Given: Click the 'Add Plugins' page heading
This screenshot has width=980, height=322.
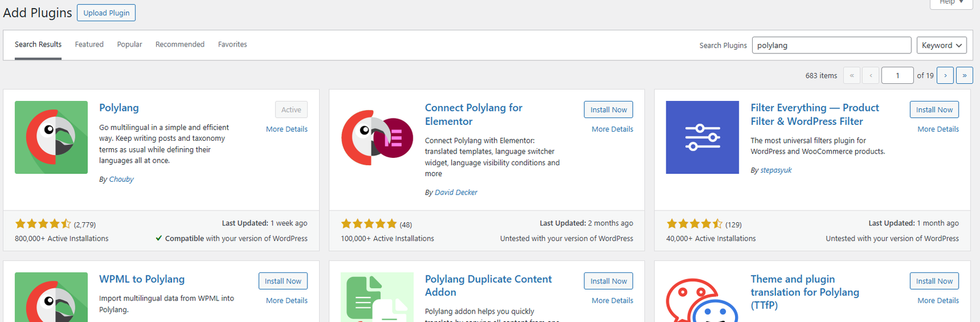Looking at the screenshot, I should pos(37,13).
